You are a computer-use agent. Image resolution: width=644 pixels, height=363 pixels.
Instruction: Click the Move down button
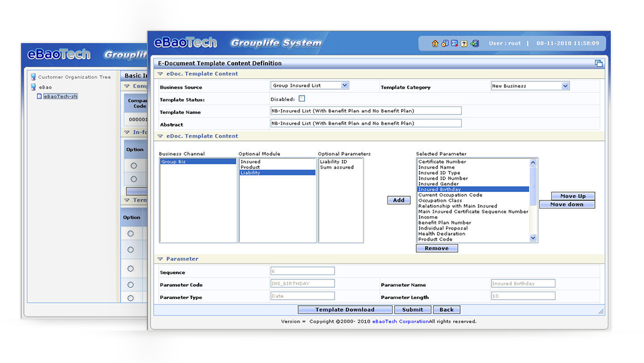[x=566, y=204]
